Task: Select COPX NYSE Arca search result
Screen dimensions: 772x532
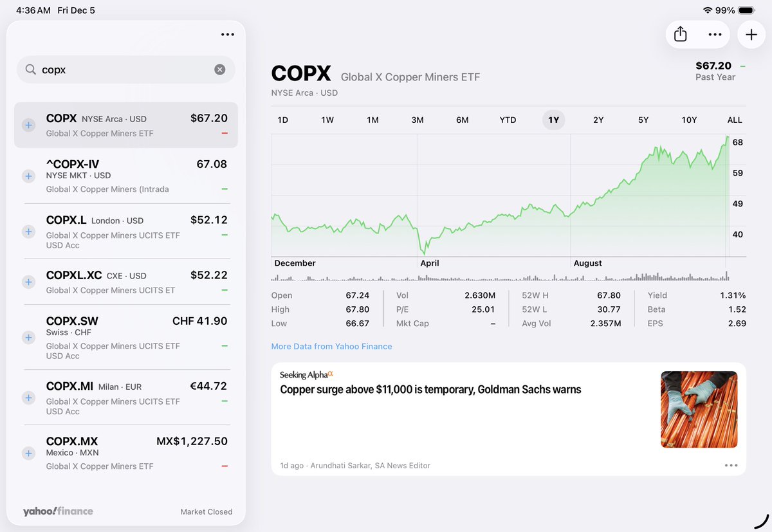Action: [126, 125]
